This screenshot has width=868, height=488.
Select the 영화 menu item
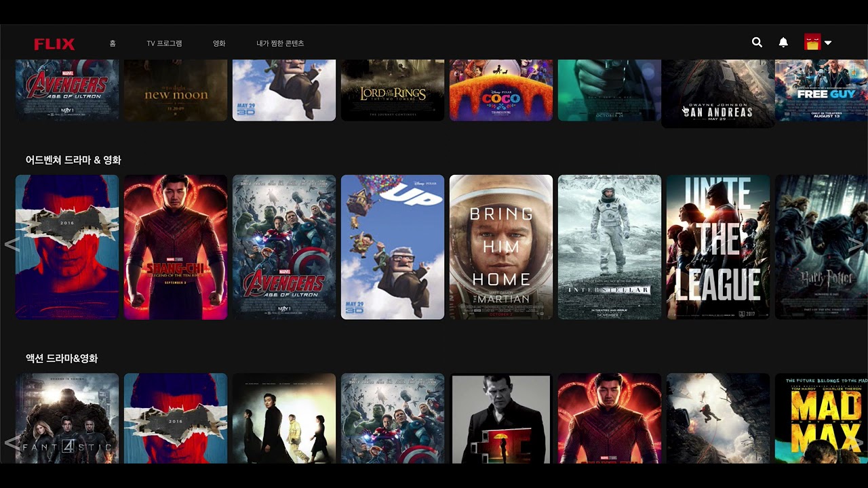219,43
